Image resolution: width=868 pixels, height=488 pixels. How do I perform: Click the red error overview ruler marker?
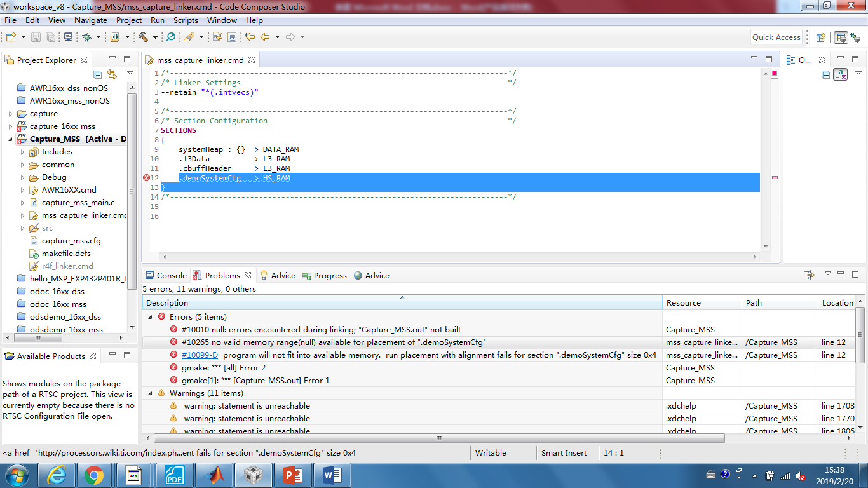pos(775,74)
